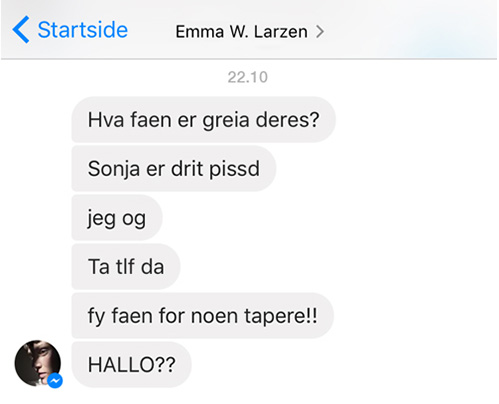The width and height of the screenshot is (499, 404).
Task: Select the 'fy faen for noen tapere!!' message
Action: [203, 316]
